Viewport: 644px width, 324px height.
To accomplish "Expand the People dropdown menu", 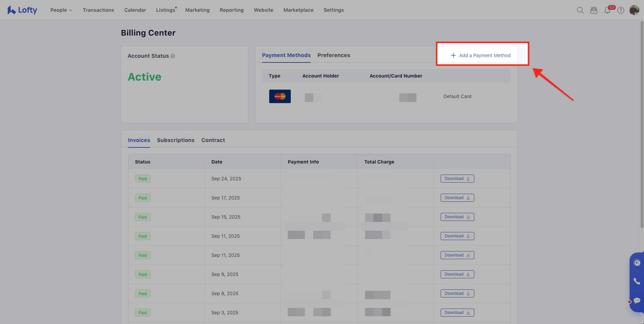I will tap(61, 10).
